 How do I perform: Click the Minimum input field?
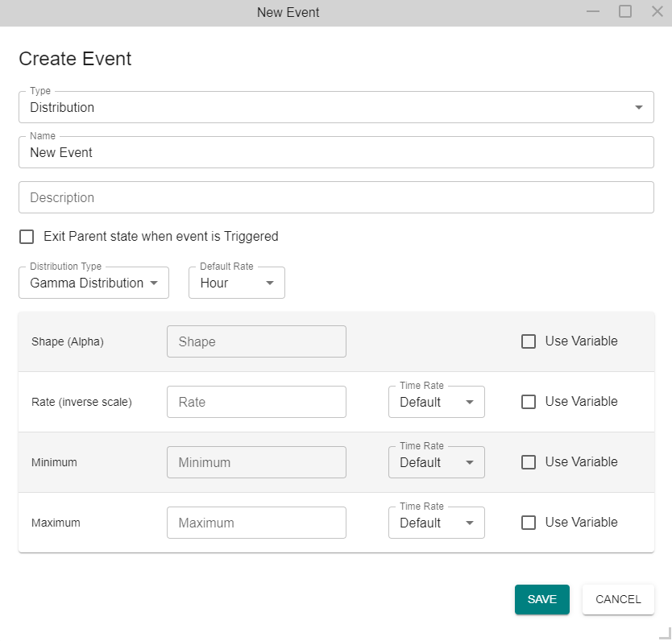[256, 462]
